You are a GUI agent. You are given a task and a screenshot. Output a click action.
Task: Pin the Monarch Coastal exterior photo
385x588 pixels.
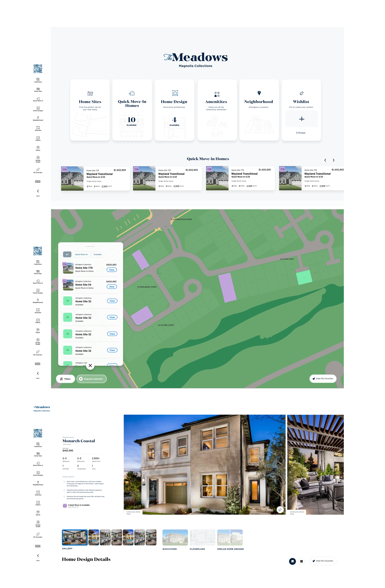280,510
